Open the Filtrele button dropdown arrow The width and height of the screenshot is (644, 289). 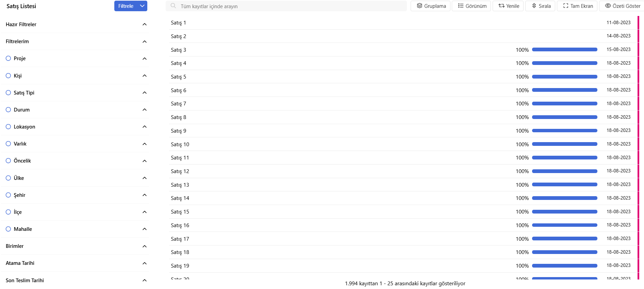click(142, 6)
